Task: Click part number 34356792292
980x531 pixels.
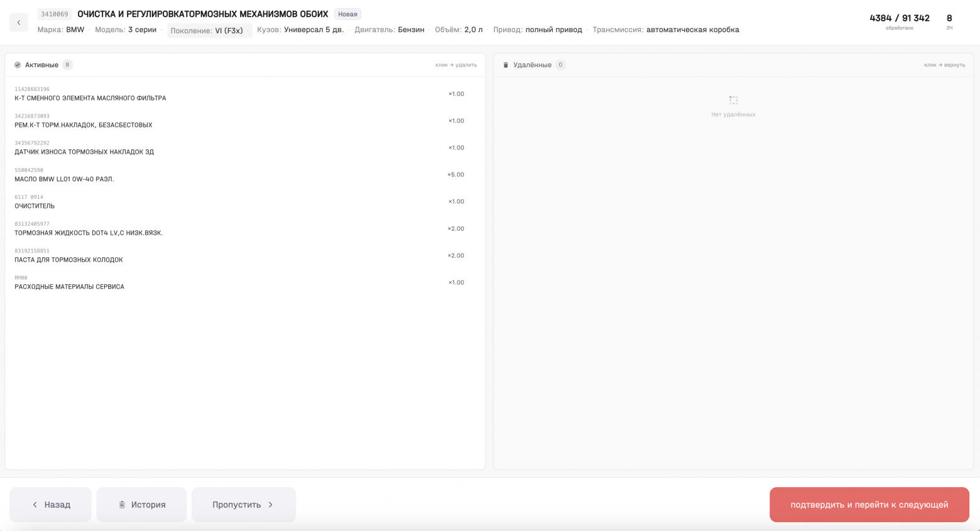Action: (x=32, y=143)
